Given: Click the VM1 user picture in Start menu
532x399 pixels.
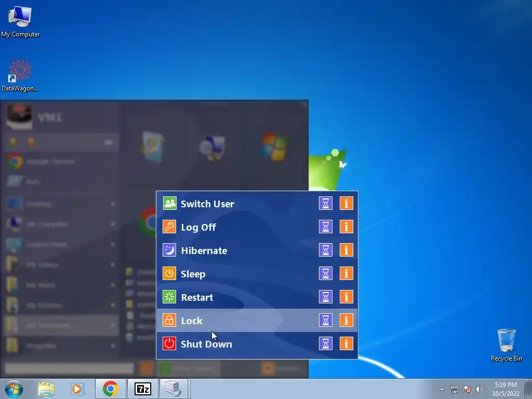Looking at the screenshot, I should tap(19, 117).
